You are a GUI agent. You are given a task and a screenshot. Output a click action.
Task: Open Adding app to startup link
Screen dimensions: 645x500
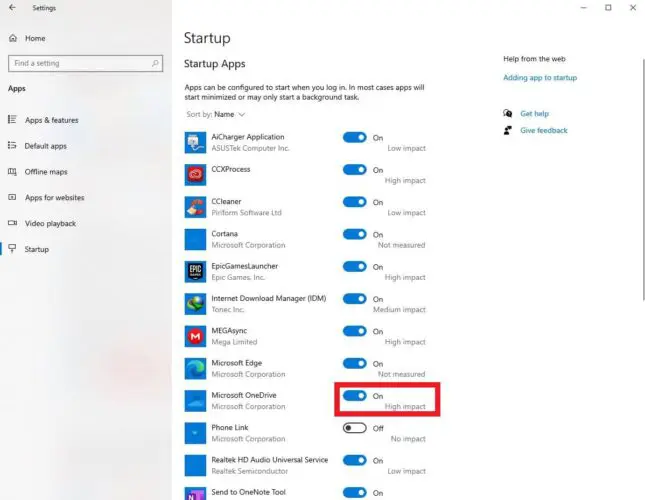coord(540,77)
